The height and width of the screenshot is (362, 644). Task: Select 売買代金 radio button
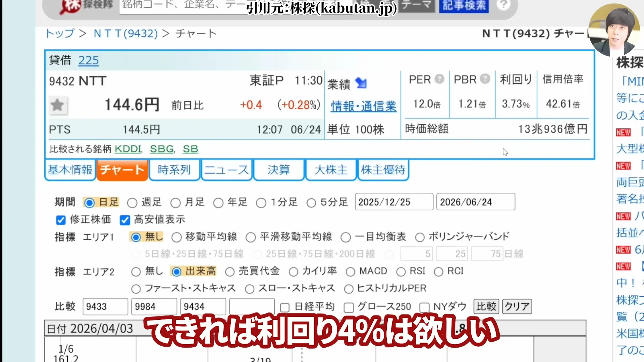tap(230, 272)
